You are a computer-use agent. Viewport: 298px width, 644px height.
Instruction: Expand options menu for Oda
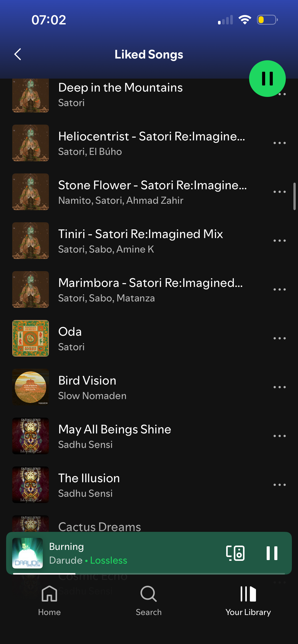pos(279,338)
